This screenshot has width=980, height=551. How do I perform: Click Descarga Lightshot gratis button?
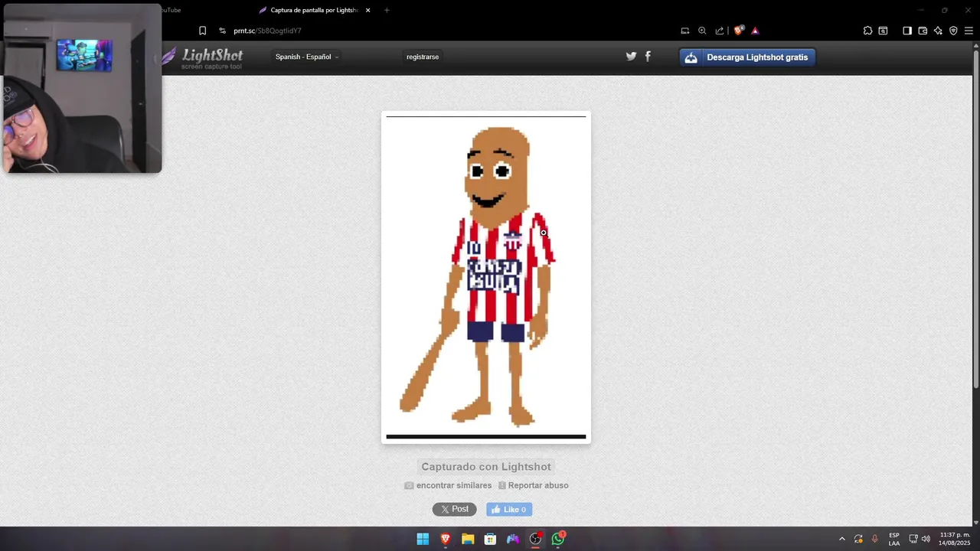coord(747,57)
